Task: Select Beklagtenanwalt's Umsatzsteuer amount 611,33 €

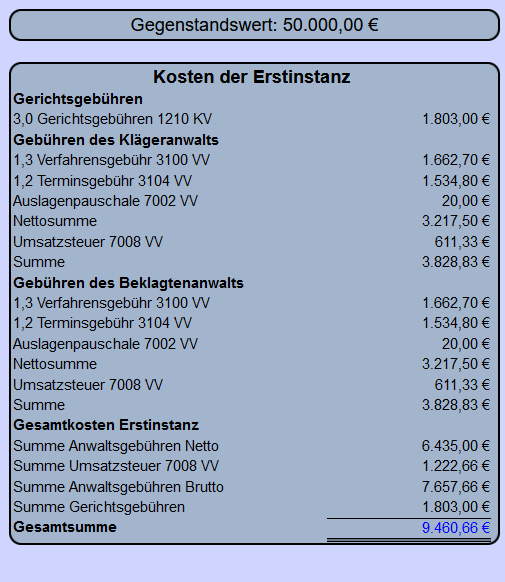Action: pyautogui.click(x=462, y=385)
